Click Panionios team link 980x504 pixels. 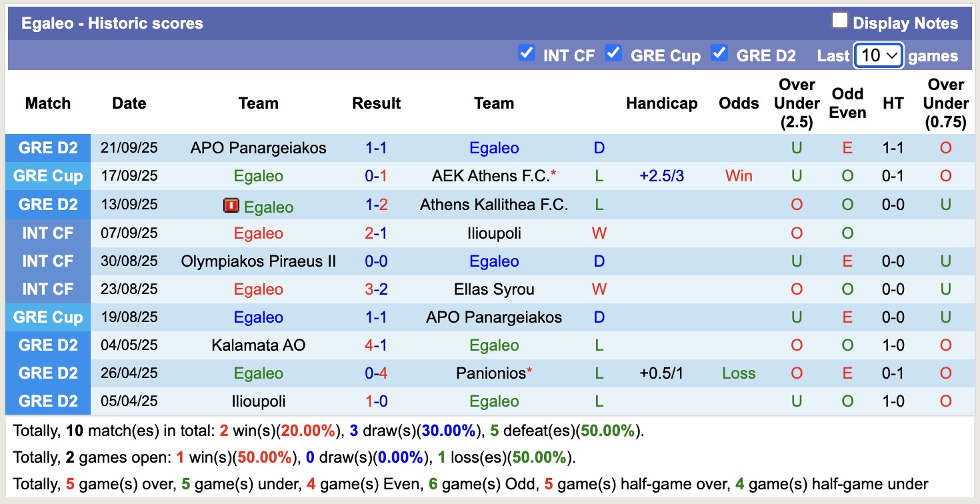point(491,373)
